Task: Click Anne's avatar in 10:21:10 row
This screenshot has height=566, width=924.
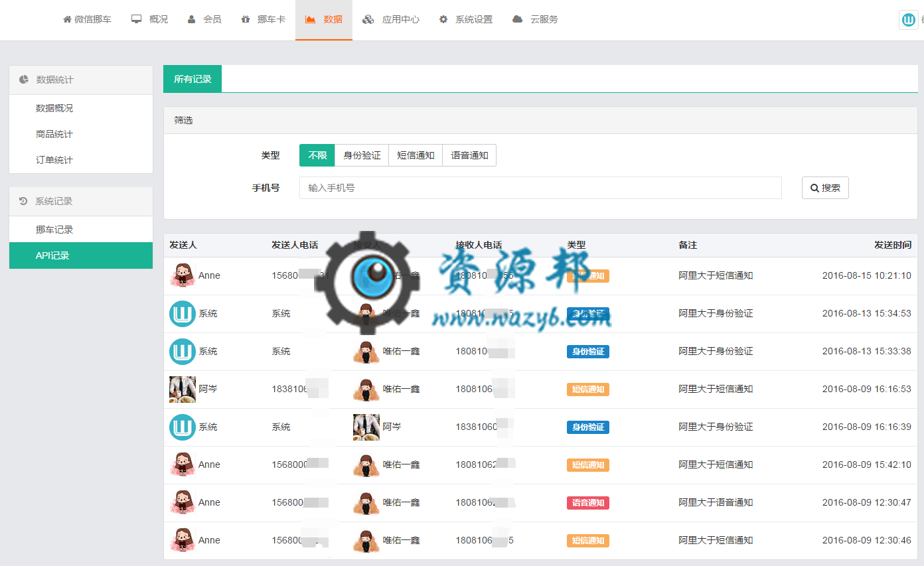Action: pos(183,275)
